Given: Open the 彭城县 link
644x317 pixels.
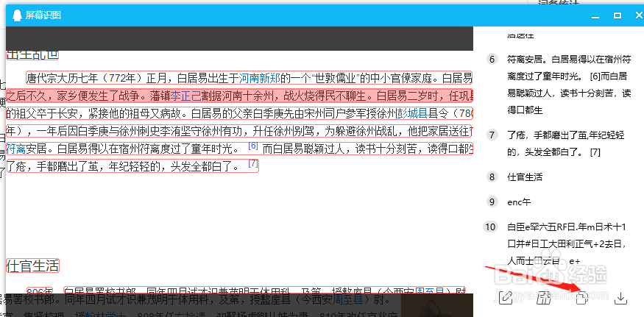Looking at the screenshot, I should coord(412,113).
